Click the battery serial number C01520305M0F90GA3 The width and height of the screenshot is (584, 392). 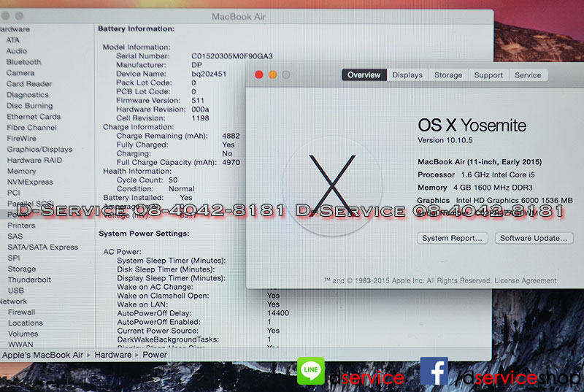(231, 56)
